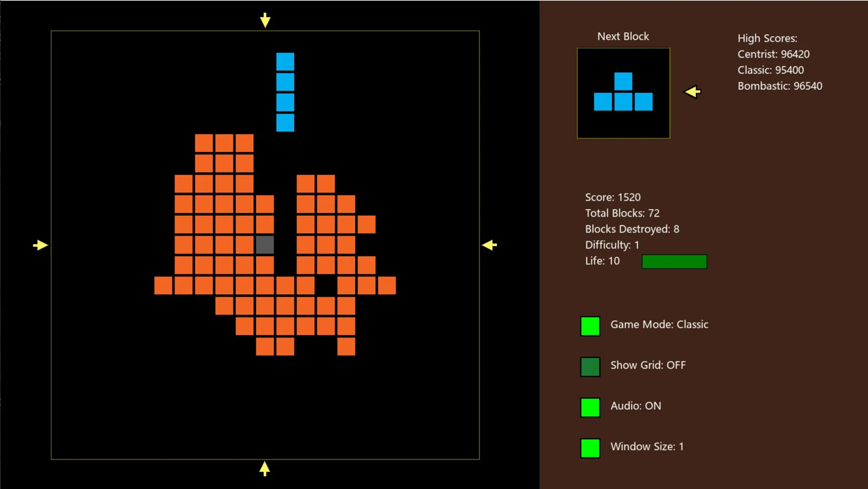Screen dimensions: 868x489
Task: Click the yellow down arrow above the board
Action: tap(265, 20)
